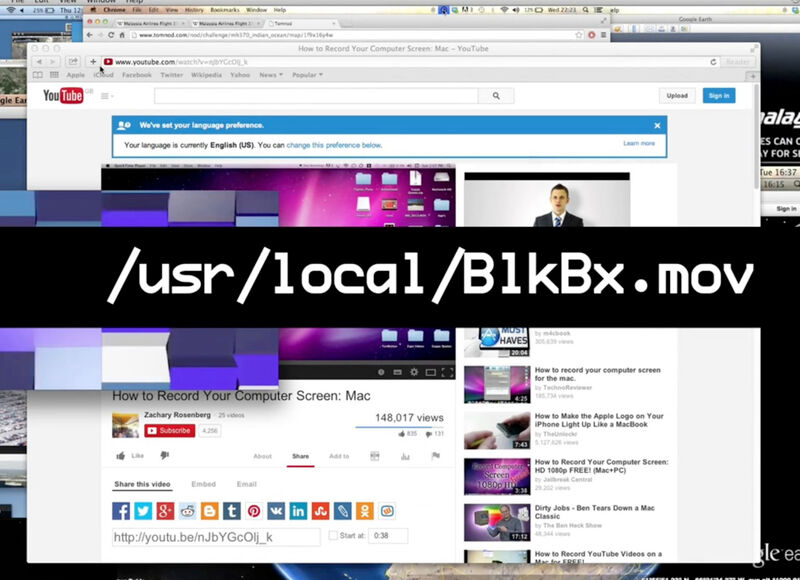The image size is (800, 580).
Task: Share to Pinterest using its icon
Action: [x=254, y=511]
